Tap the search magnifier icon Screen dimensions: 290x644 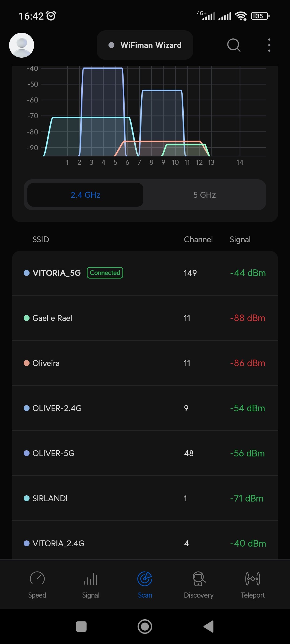click(234, 45)
